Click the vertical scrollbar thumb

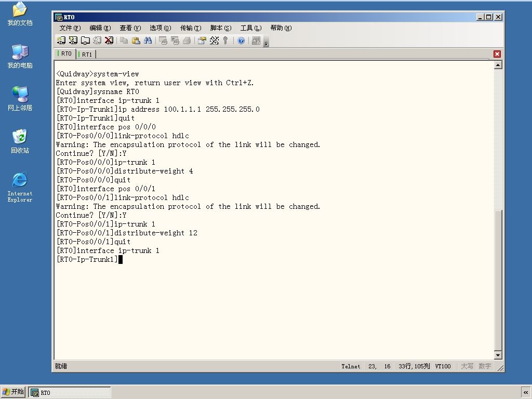tap(498, 280)
